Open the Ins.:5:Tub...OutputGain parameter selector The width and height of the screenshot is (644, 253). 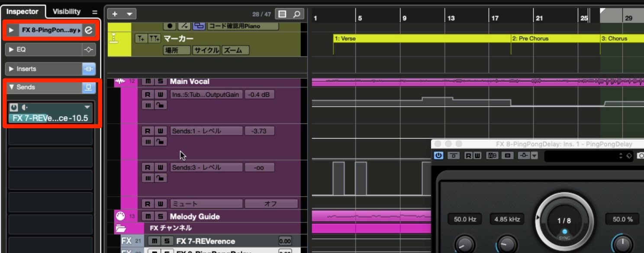pyautogui.click(x=206, y=94)
